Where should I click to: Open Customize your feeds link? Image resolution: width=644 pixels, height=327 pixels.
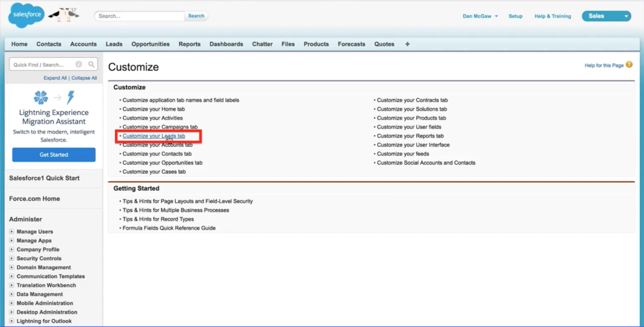[403, 154]
